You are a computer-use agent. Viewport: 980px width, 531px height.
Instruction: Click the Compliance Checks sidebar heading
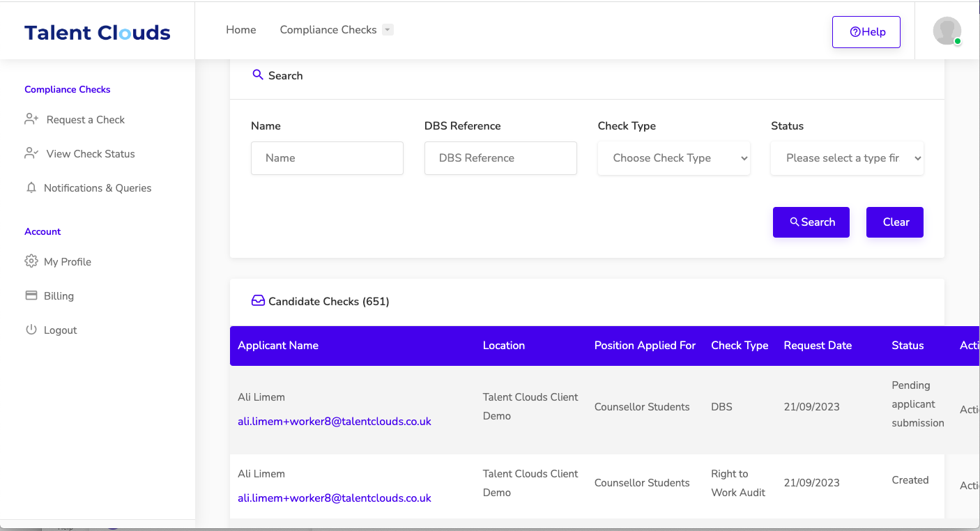click(x=68, y=89)
